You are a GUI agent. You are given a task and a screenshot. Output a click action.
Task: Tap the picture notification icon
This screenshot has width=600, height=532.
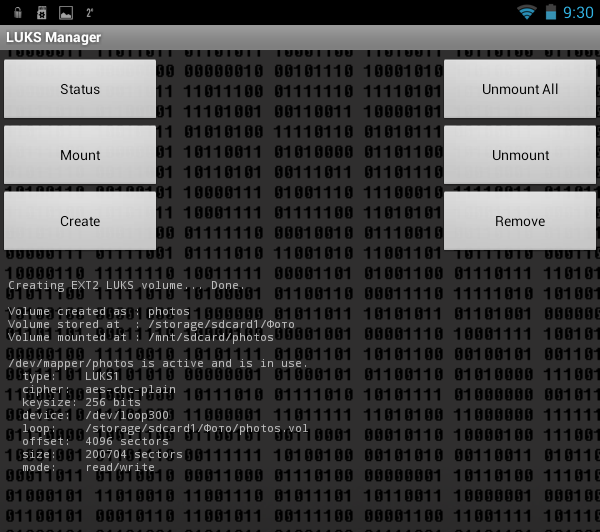(x=66, y=13)
